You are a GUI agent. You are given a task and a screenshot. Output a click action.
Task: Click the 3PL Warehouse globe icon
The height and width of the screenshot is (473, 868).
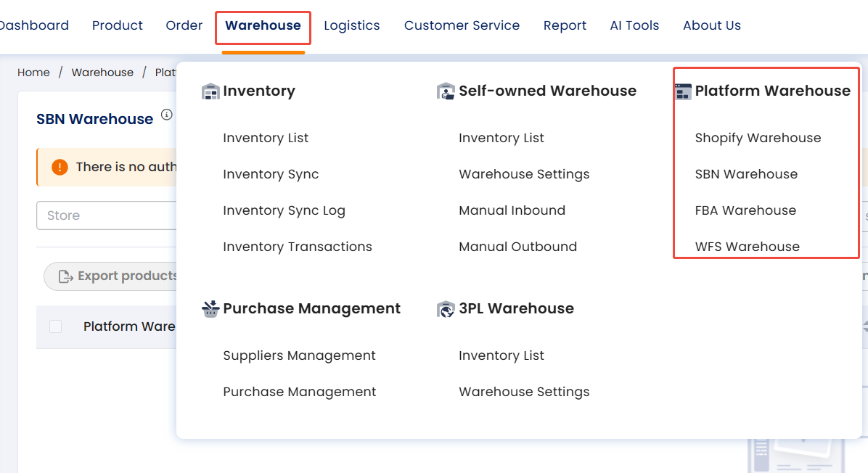(x=446, y=309)
